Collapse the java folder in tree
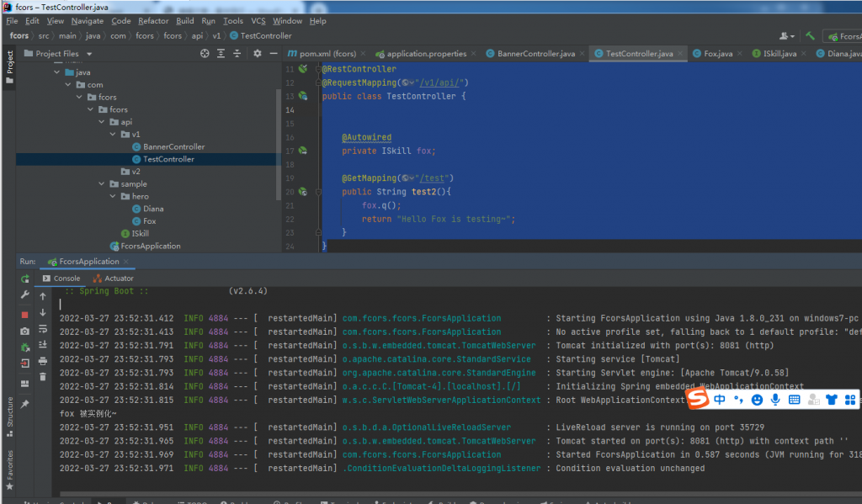Viewport: 862px width, 504px height. 57,72
